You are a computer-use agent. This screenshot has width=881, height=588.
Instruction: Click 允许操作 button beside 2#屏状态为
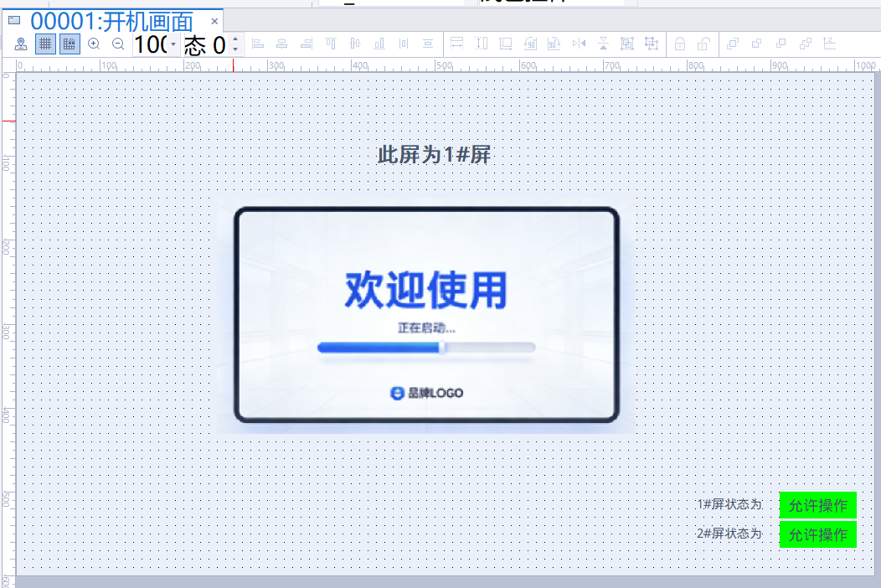coord(817,534)
